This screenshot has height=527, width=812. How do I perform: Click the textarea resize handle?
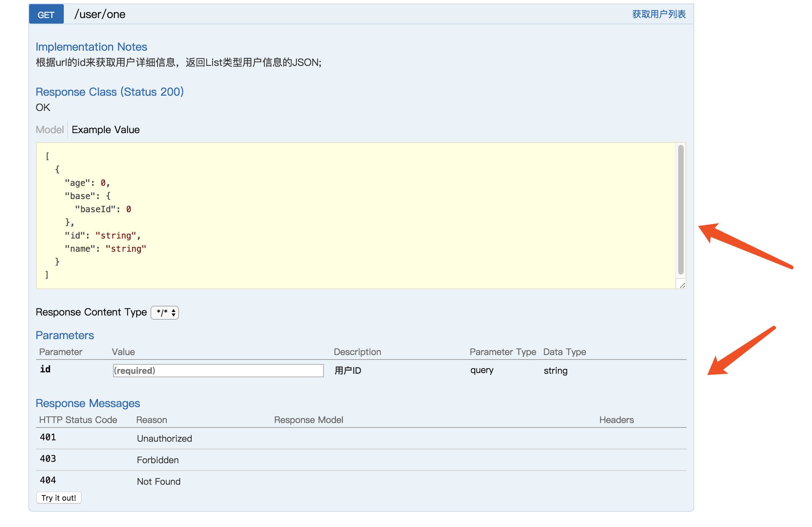[682, 285]
